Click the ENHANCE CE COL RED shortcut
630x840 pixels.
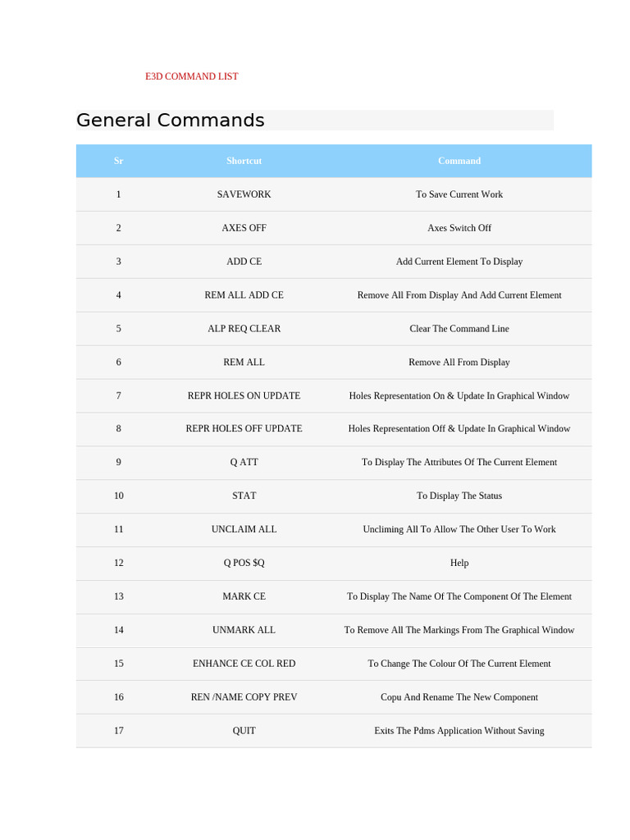pos(244,664)
